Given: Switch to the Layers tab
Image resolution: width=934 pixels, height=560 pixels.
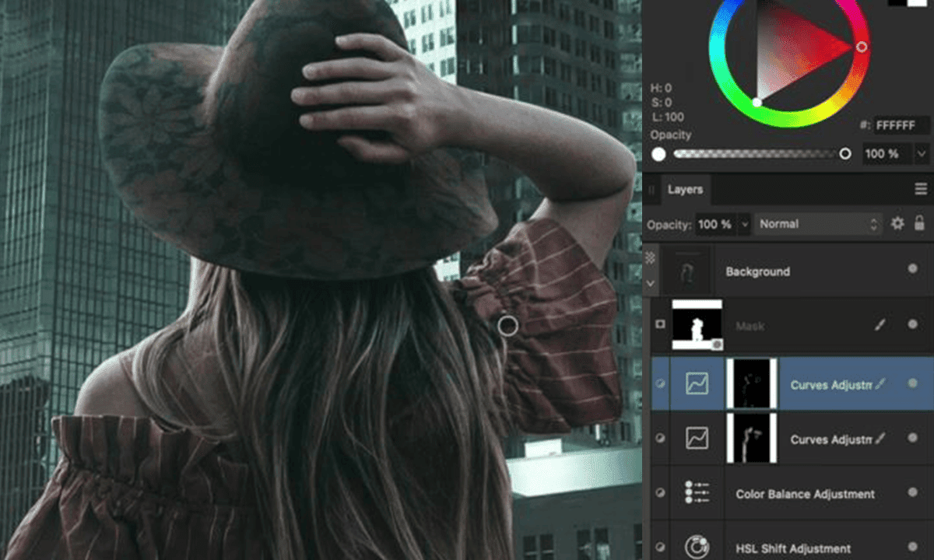Looking at the screenshot, I should tap(685, 189).
